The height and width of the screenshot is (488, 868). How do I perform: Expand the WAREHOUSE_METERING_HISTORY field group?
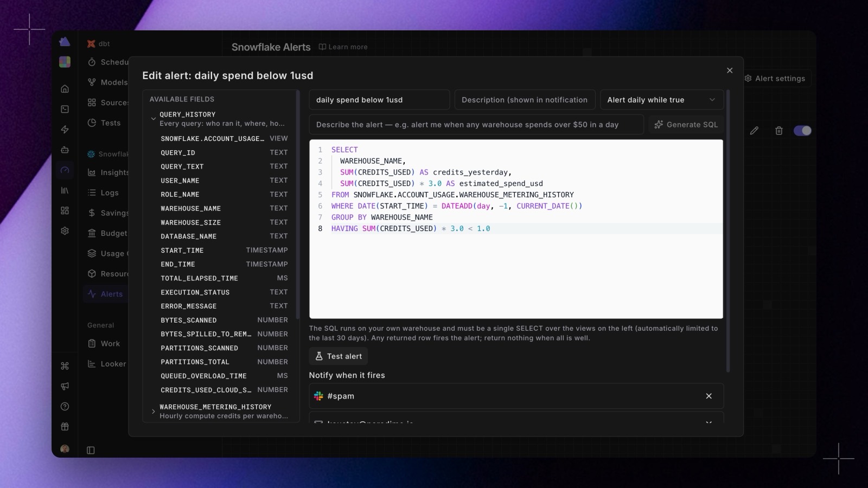tap(154, 412)
